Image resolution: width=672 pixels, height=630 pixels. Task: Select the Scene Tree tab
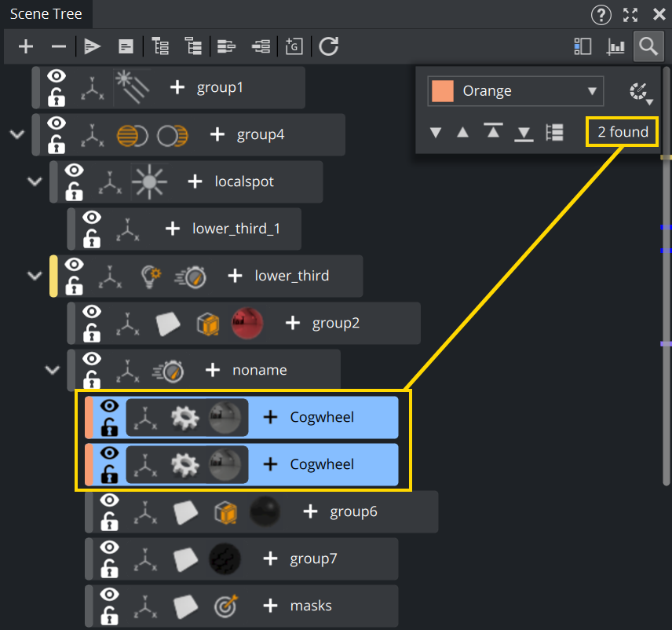(x=46, y=14)
